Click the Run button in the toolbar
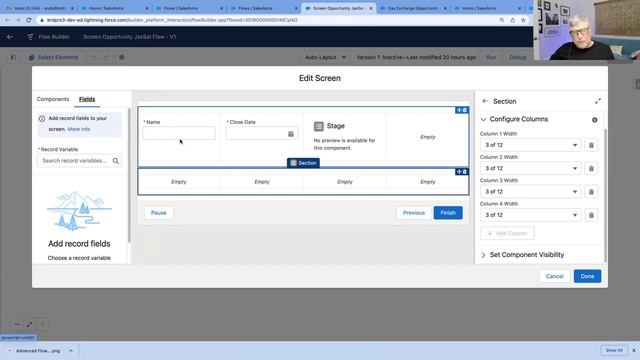Image resolution: width=640 pixels, height=360 pixels. [491, 58]
